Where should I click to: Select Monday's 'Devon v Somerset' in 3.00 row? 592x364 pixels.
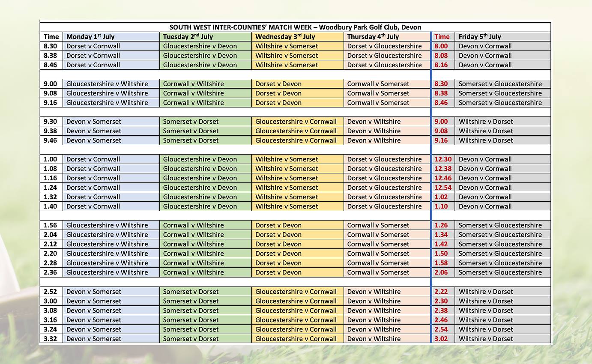tap(111, 301)
